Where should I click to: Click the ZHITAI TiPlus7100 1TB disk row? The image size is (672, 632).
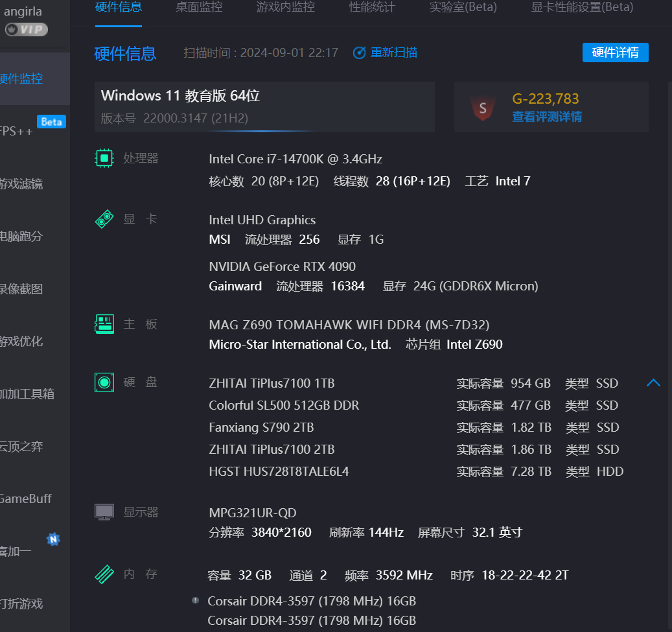tap(413, 383)
